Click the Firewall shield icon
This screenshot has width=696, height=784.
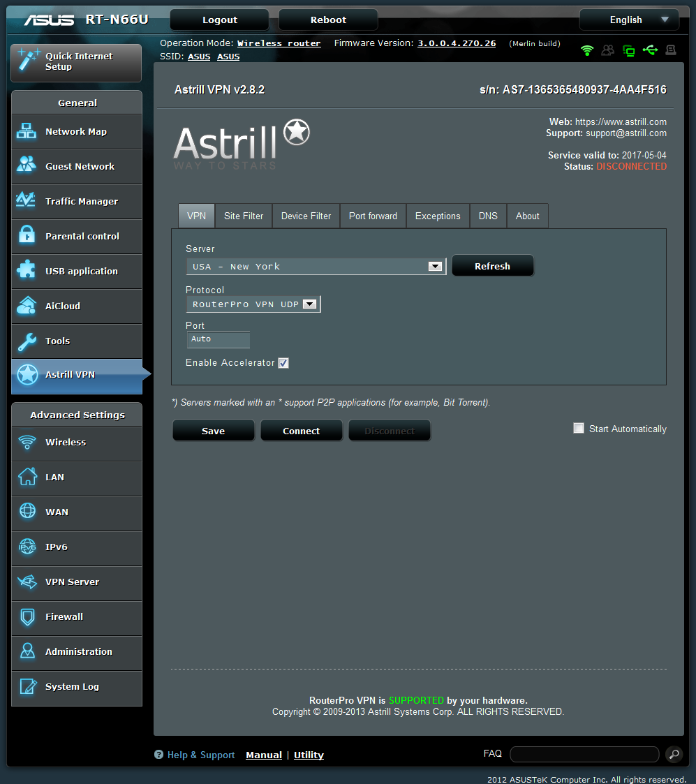[x=27, y=617]
